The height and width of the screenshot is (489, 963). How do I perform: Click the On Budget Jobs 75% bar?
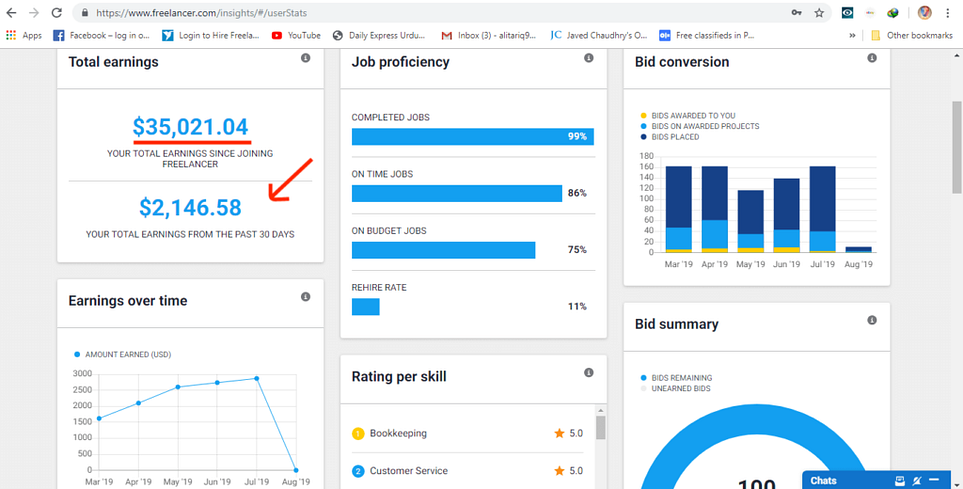(443, 250)
